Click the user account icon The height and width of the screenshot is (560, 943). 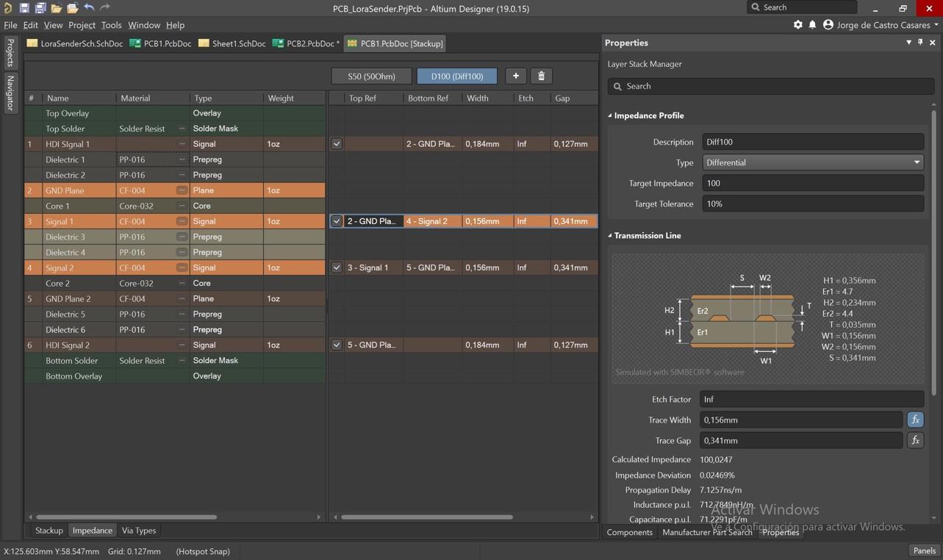coord(828,25)
